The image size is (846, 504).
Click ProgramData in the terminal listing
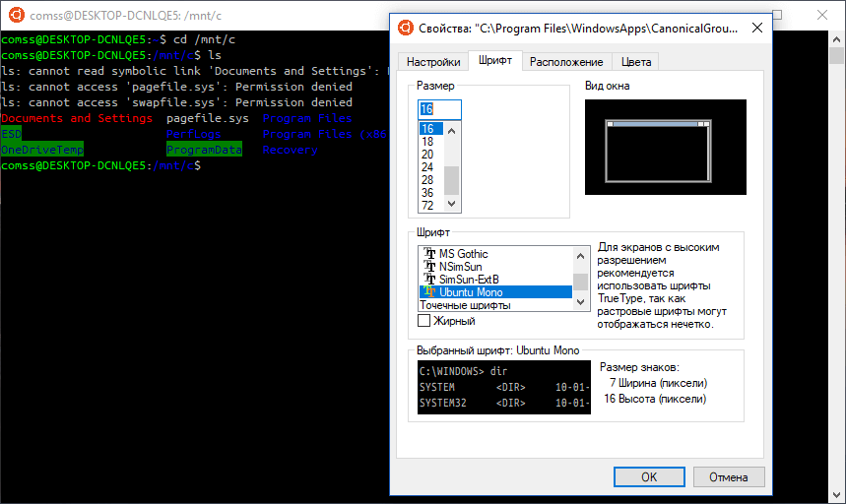coord(204,150)
